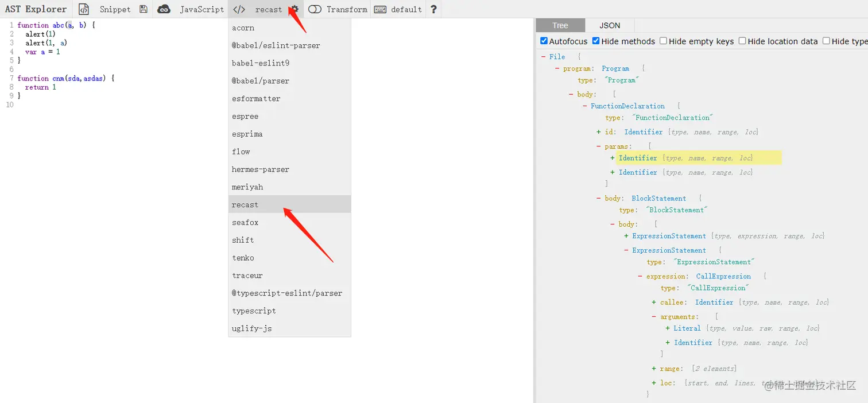Select @babel/parser option

coord(289,81)
